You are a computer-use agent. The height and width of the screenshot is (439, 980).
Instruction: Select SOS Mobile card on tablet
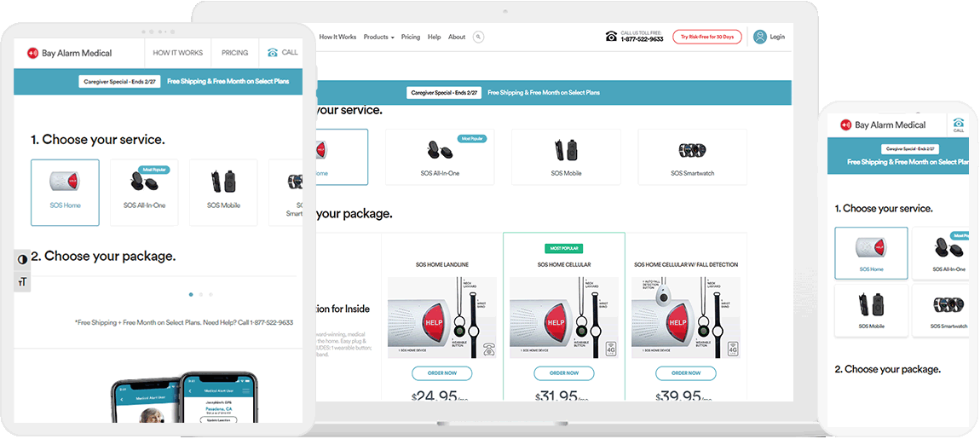coord(223,192)
